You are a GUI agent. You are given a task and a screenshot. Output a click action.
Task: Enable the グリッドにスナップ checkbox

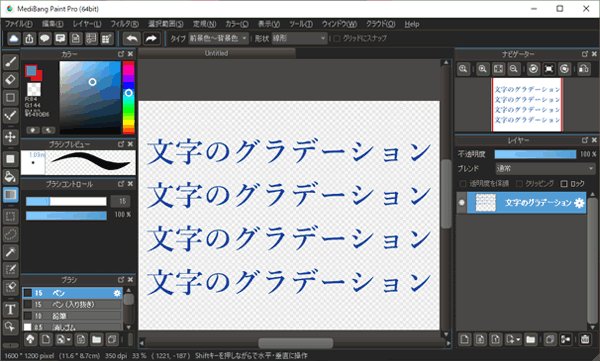[337, 39]
